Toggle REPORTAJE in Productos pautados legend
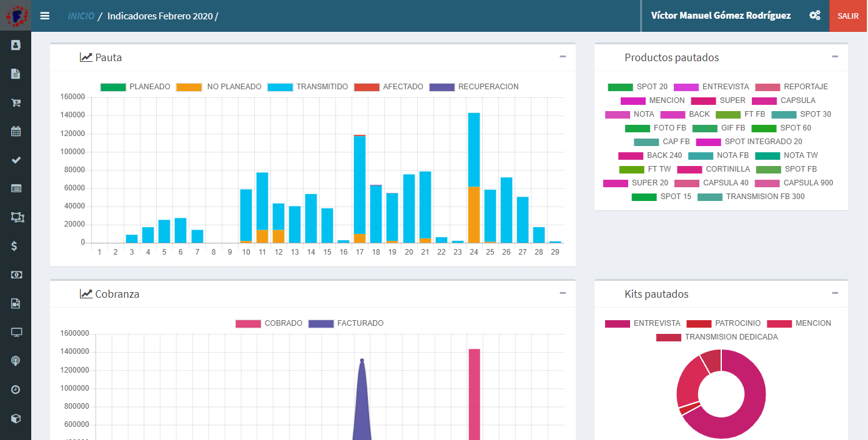Image resolution: width=868 pixels, height=440 pixels. 792,87
